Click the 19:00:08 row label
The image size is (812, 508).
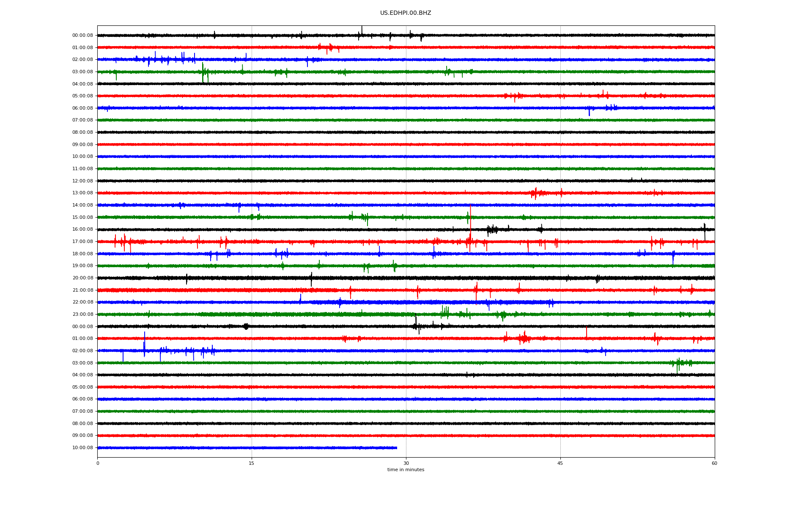tap(82, 266)
